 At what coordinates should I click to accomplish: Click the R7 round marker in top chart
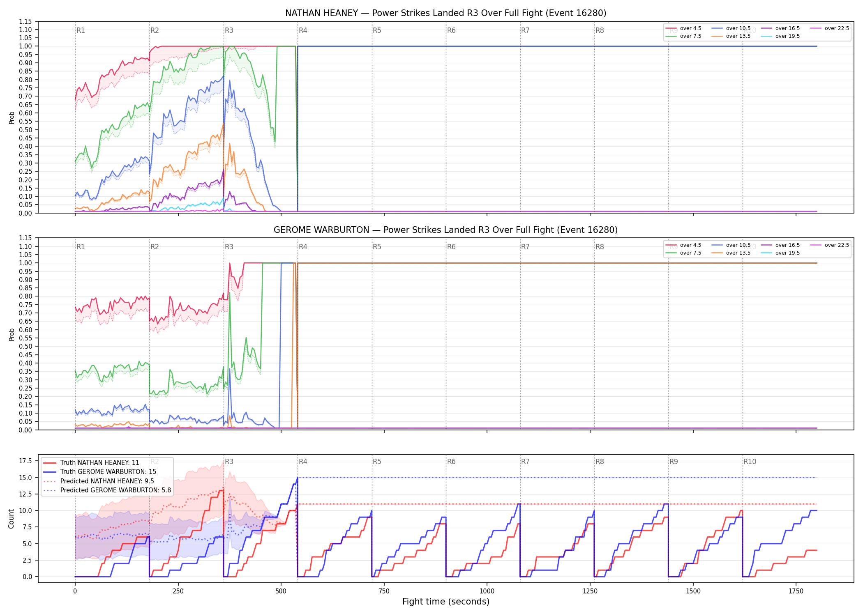(525, 30)
